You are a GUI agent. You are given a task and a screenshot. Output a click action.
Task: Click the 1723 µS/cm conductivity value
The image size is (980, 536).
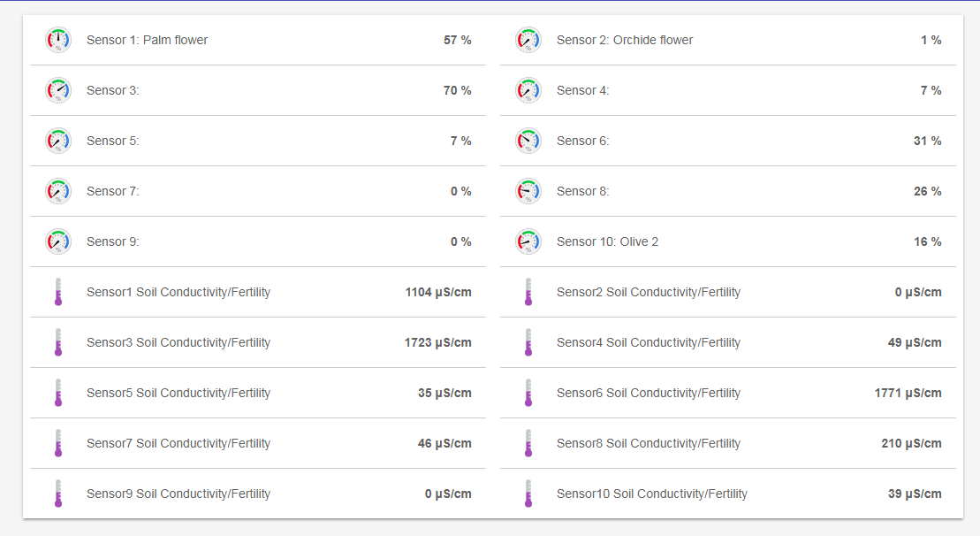pos(437,342)
